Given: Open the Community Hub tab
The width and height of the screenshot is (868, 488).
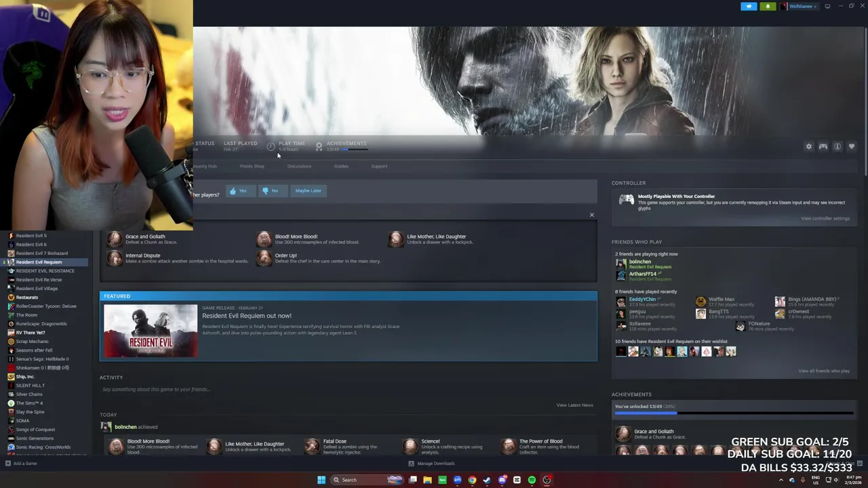Looking at the screenshot, I should click(x=205, y=166).
